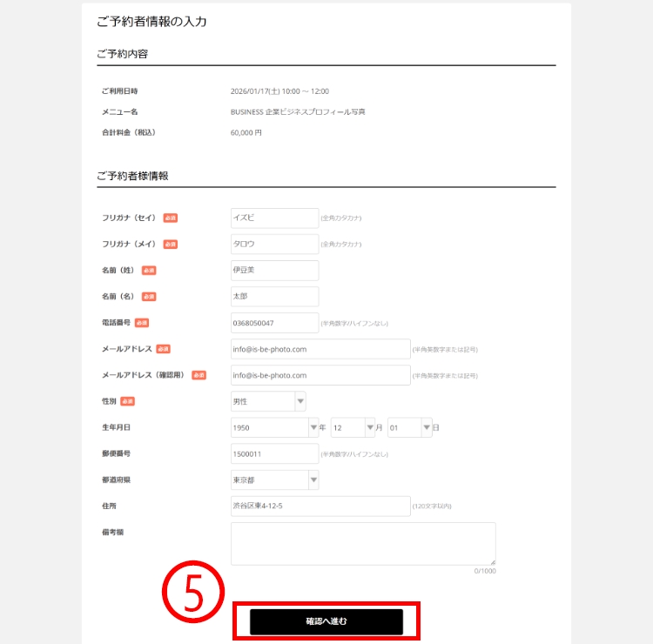
Task: Open the birth year dropdown showing 1950
Action: (x=274, y=427)
